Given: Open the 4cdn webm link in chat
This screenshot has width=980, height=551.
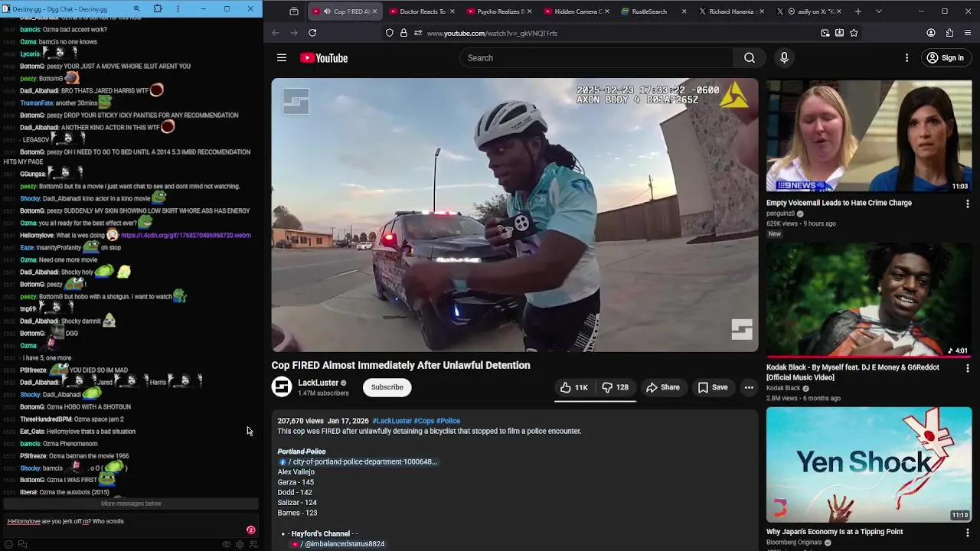Looking at the screenshot, I should click(x=186, y=235).
